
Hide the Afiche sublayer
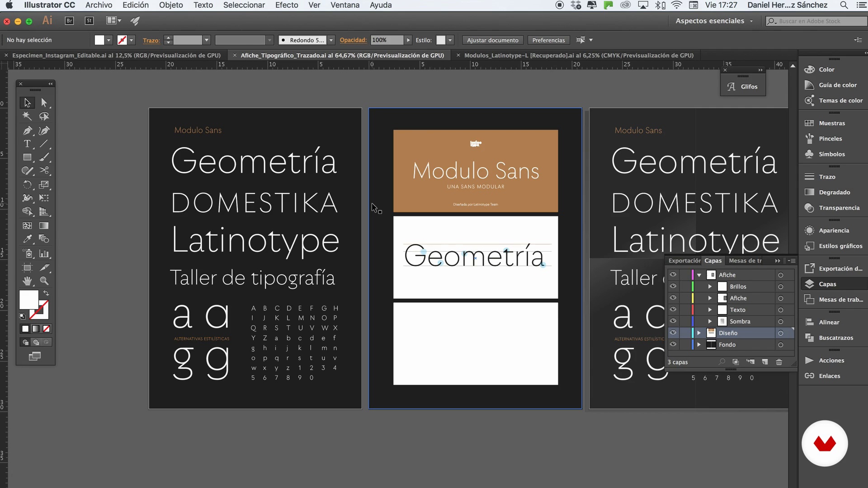(673, 298)
